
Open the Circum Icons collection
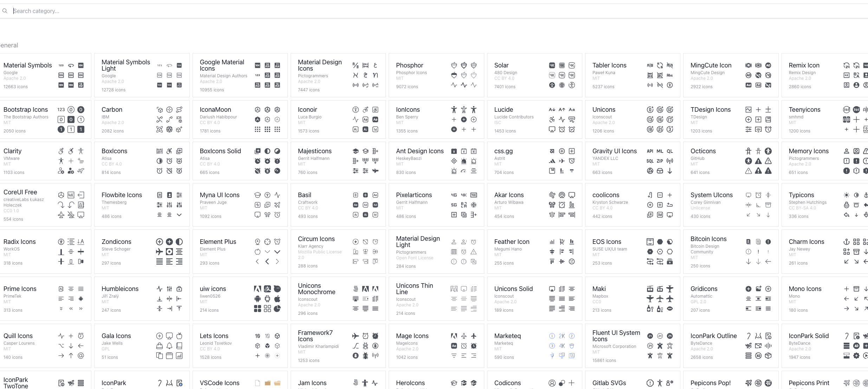pos(338,252)
